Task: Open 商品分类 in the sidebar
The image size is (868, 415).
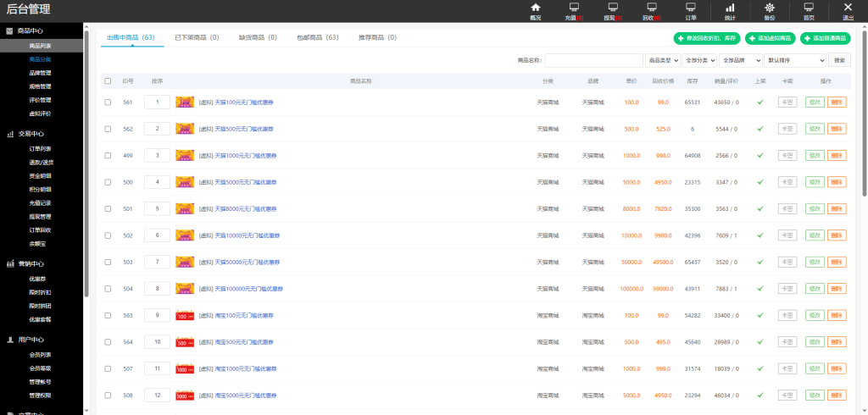Action: click(41, 59)
